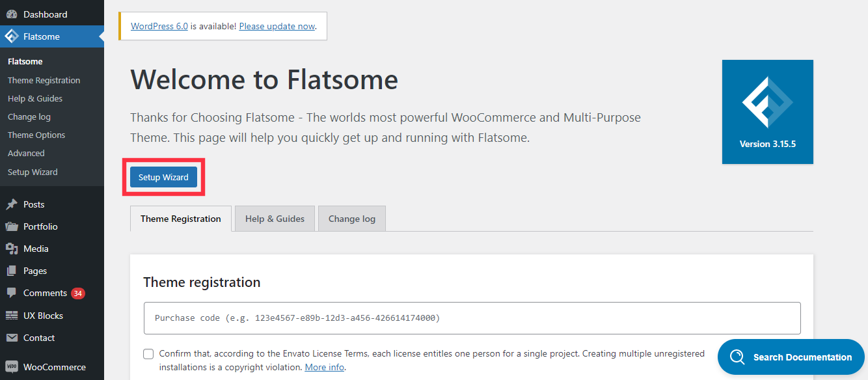The width and height of the screenshot is (868, 380).
Task: Go to Pages menu
Action: (52, 271)
